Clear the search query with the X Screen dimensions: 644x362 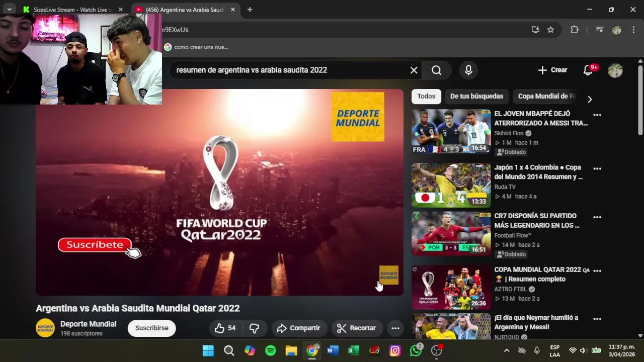414,70
